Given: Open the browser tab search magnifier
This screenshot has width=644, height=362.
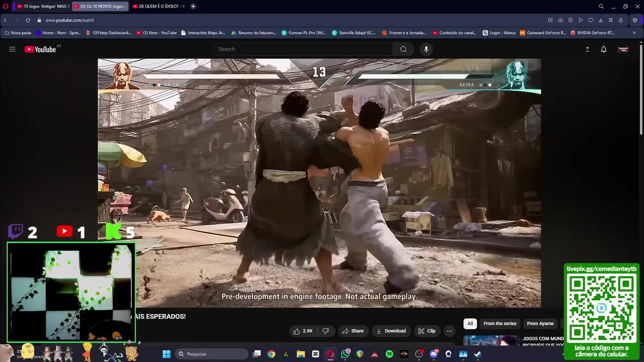Looking at the screenshot, I should (x=601, y=7).
